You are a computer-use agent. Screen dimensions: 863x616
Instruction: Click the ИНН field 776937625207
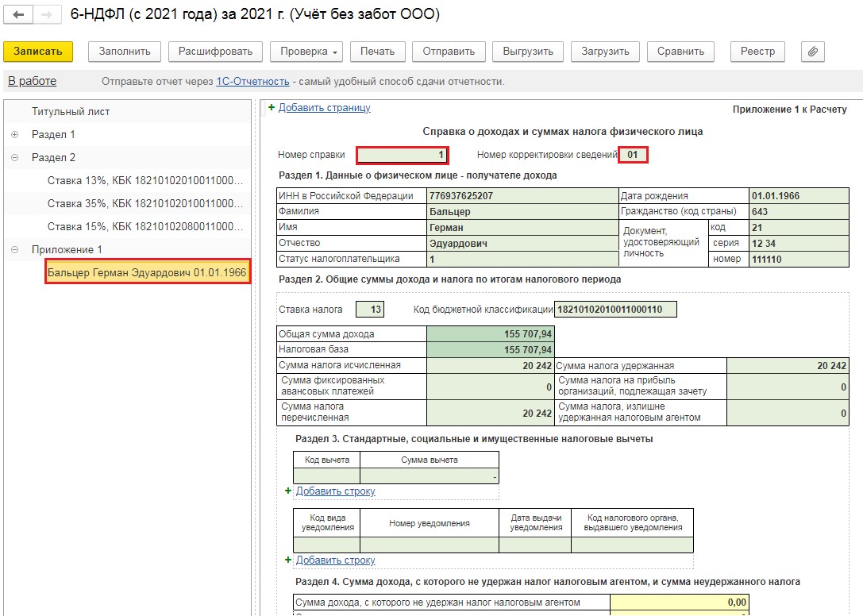[522, 196]
